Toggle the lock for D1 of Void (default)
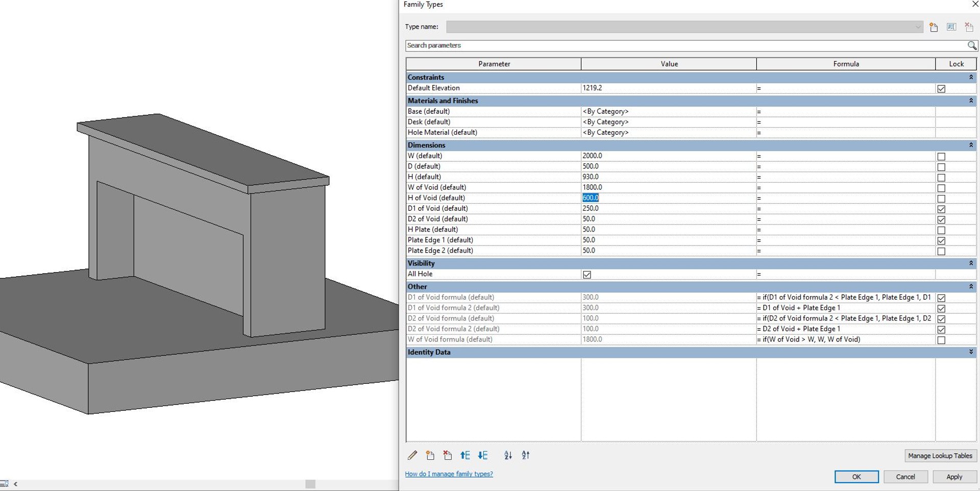The image size is (980, 491). 941,209
